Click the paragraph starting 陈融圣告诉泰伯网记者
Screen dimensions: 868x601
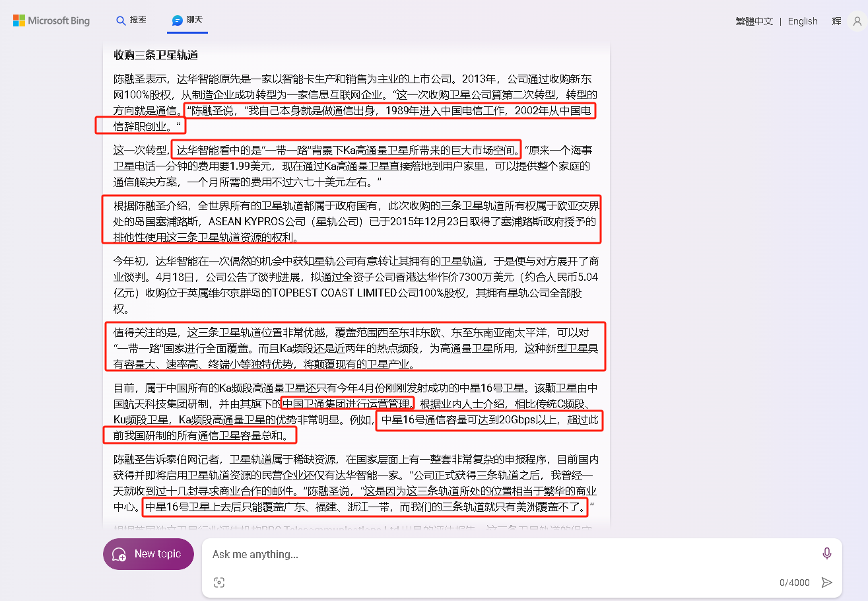[x=356, y=483]
